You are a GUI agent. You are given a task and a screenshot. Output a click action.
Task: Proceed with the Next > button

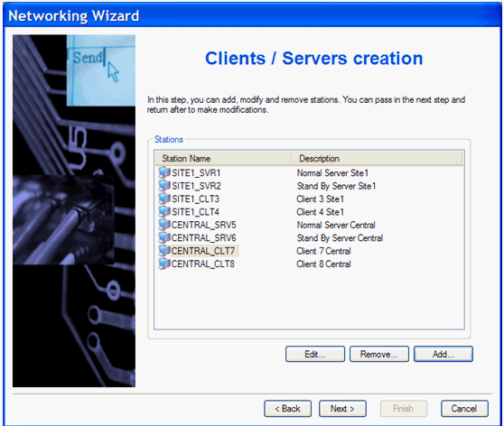click(x=342, y=409)
